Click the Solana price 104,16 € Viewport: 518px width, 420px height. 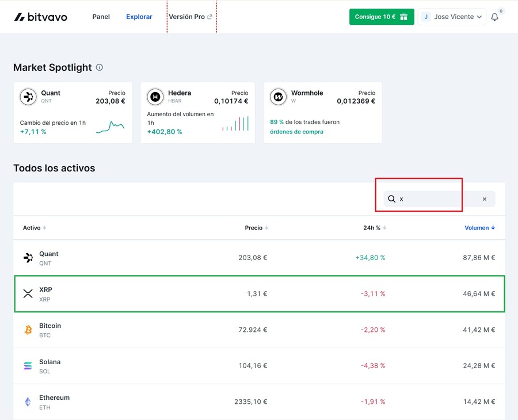[253, 365]
